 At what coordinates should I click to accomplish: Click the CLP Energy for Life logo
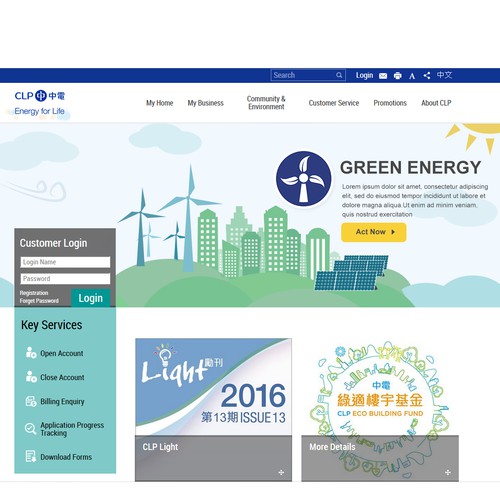coord(40,103)
